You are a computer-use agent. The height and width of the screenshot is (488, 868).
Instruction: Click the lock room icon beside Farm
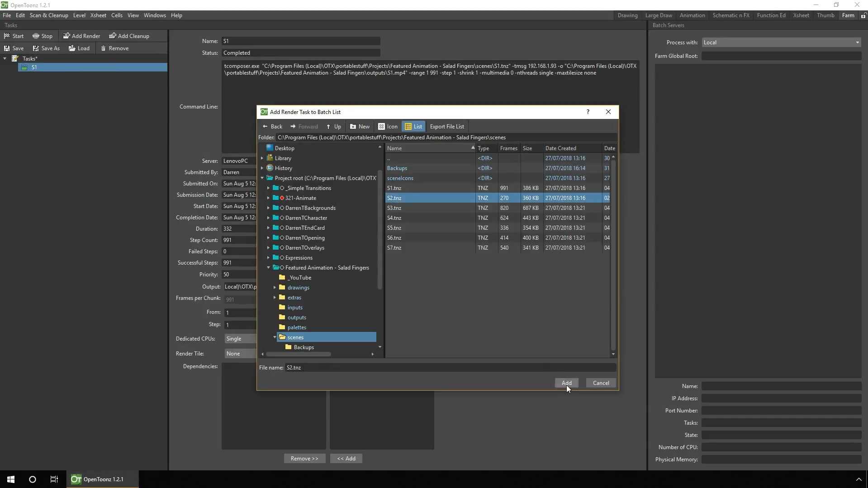pyautogui.click(x=863, y=15)
